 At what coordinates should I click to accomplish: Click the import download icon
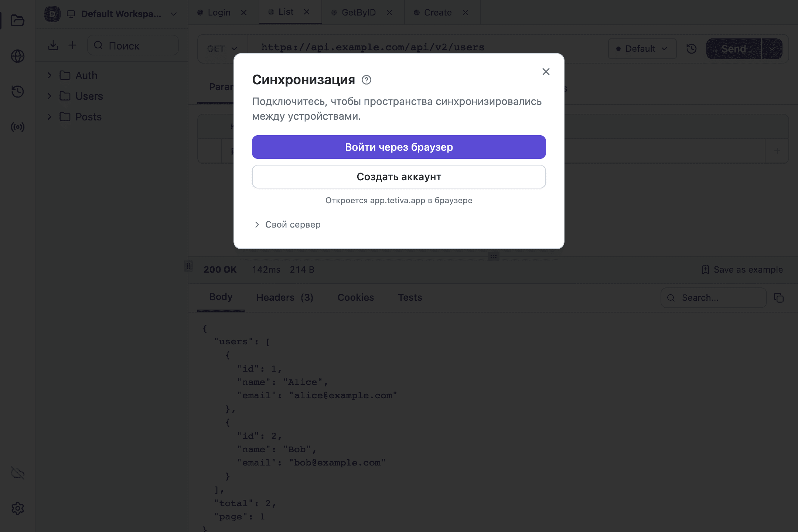coord(53,45)
